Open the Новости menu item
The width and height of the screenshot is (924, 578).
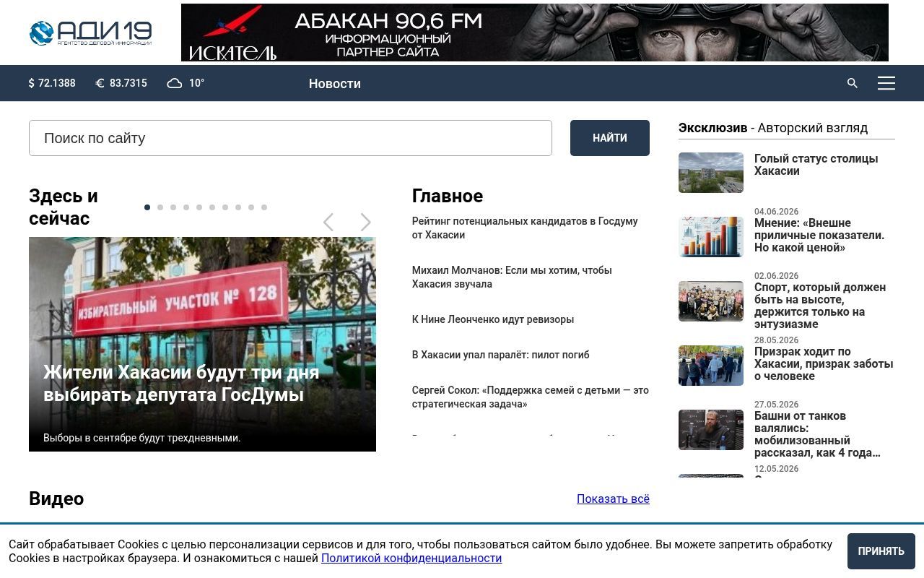335,84
